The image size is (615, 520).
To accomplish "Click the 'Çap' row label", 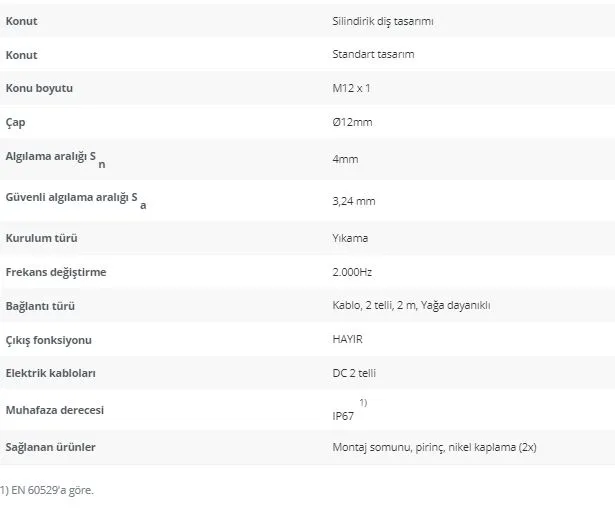I will 15,122.
